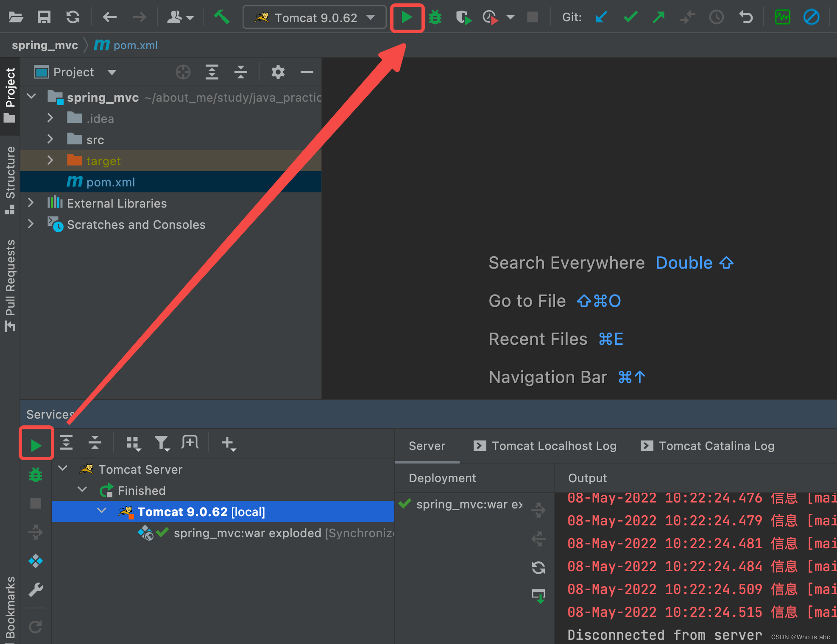
Task: Open the Tomcat 9.0.62 run configuration dropdown
Action: [x=315, y=17]
